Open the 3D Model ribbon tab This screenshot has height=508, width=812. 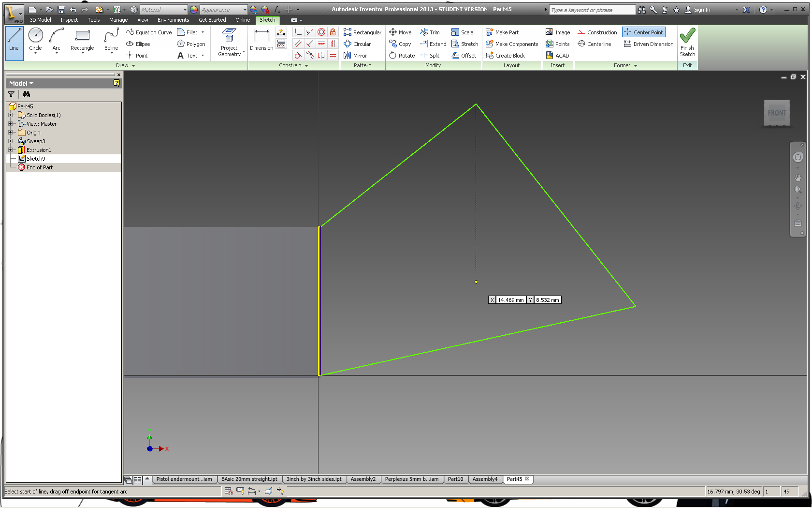coord(40,20)
